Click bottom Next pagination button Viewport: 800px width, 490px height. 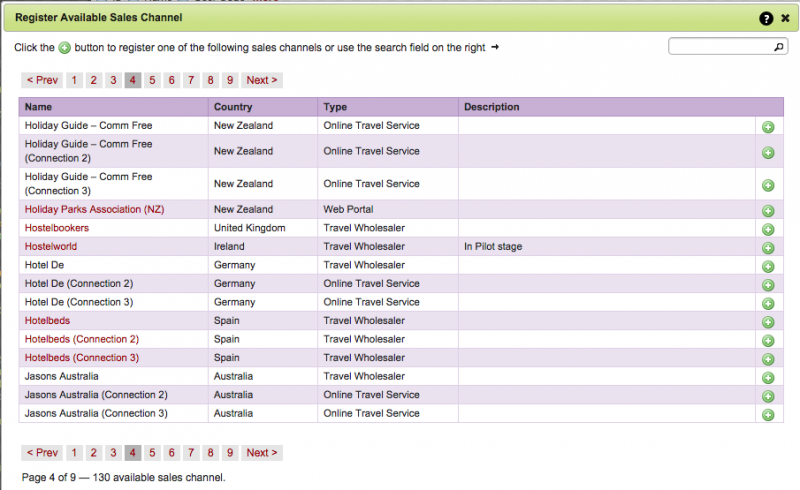(262, 453)
